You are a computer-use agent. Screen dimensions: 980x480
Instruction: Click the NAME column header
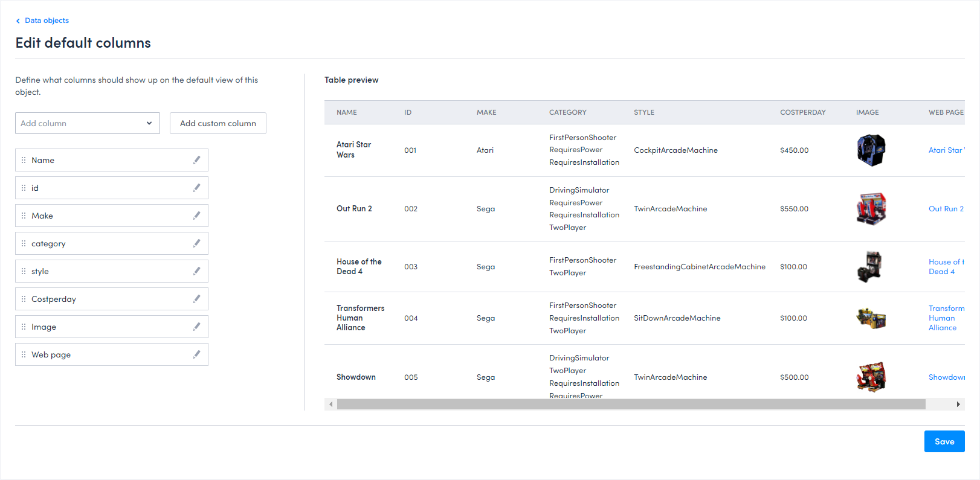pos(347,112)
